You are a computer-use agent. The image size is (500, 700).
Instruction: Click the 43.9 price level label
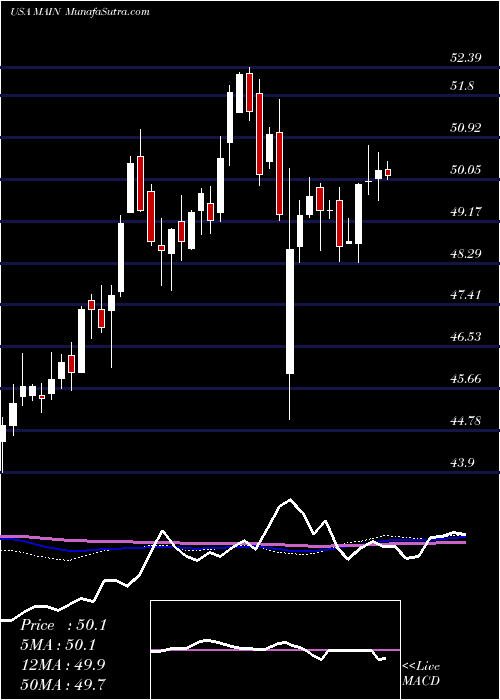(462, 462)
